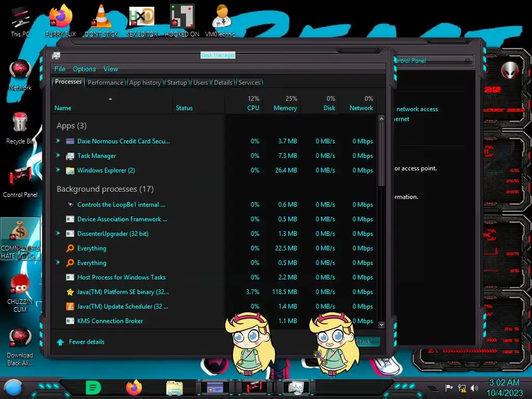Switch to credit card app taskbar button
The width and height of the screenshot is (532, 399).
215,387
